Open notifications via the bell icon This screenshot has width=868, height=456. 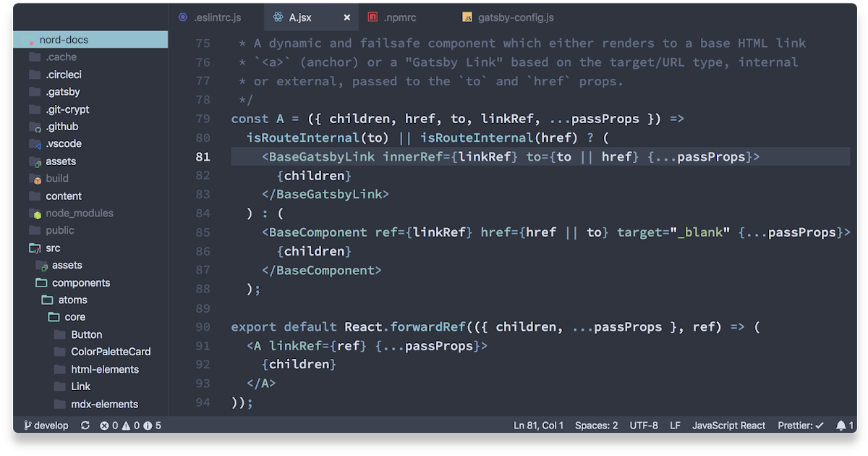[840, 426]
